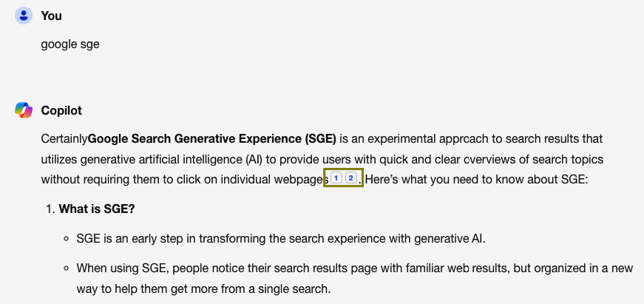
Task: Click the Copilot logo icon
Action: [x=24, y=110]
